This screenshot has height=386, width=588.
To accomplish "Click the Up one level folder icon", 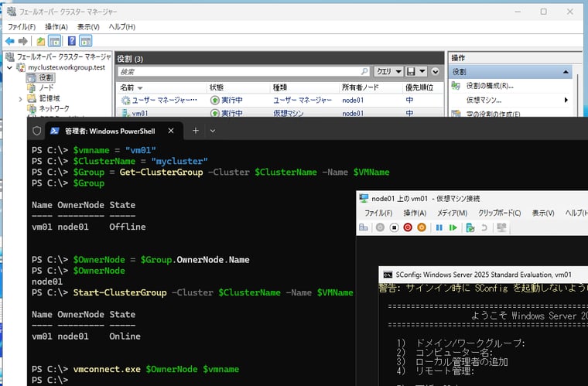I will coord(40,41).
